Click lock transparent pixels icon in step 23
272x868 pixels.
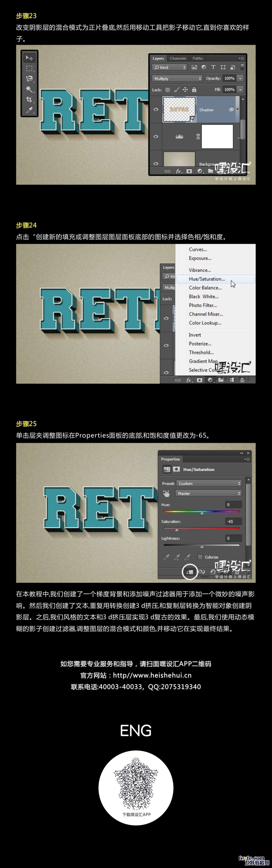click(x=168, y=90)
